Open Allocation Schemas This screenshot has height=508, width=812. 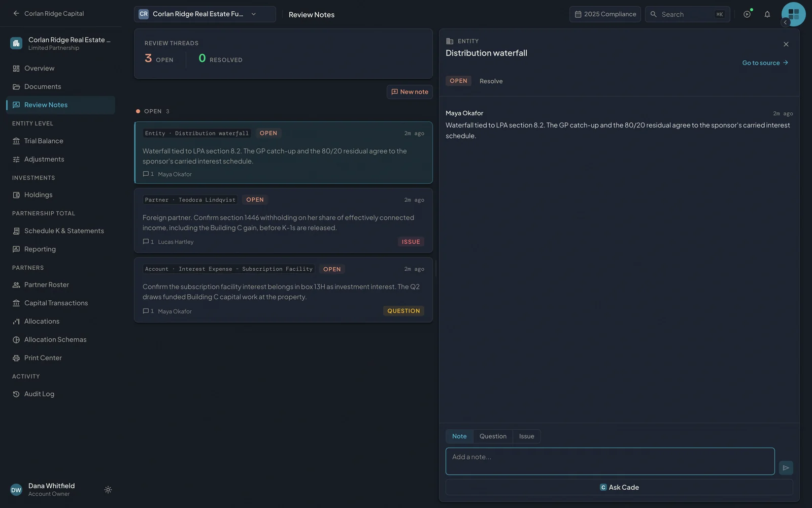[60, 340]
